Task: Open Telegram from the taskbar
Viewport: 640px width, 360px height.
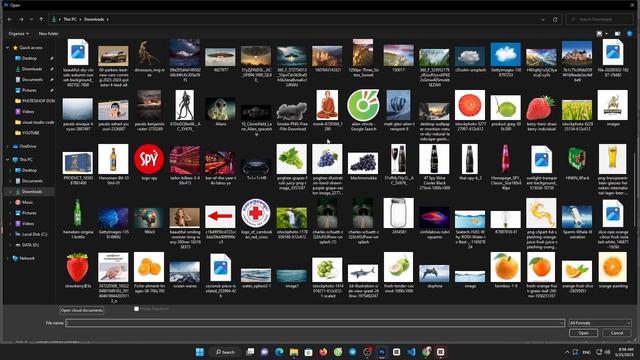Action: coord(353,352)
